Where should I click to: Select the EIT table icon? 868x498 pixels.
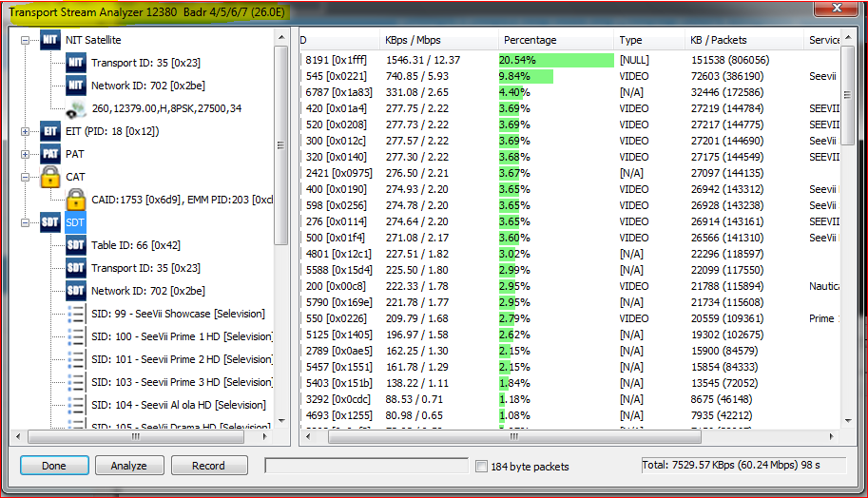[50, 131]
